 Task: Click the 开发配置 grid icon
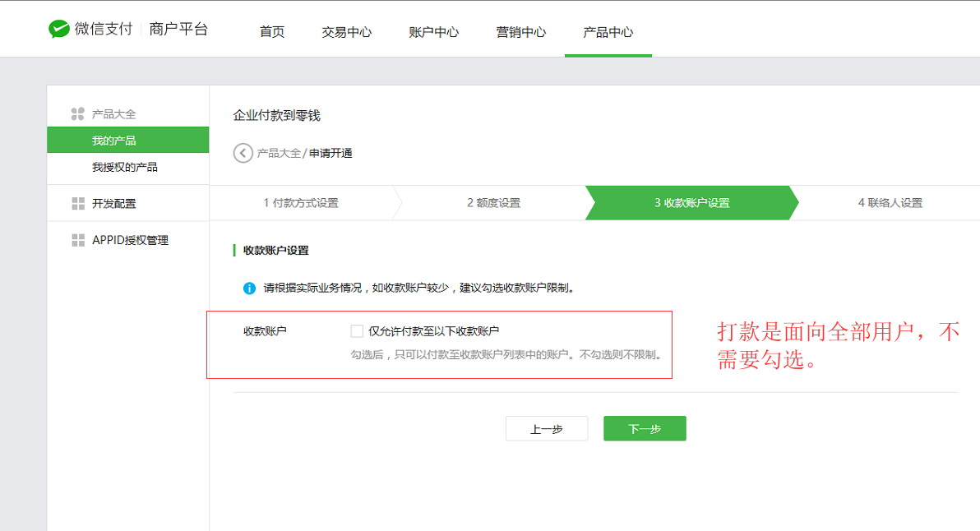[78, 204]
